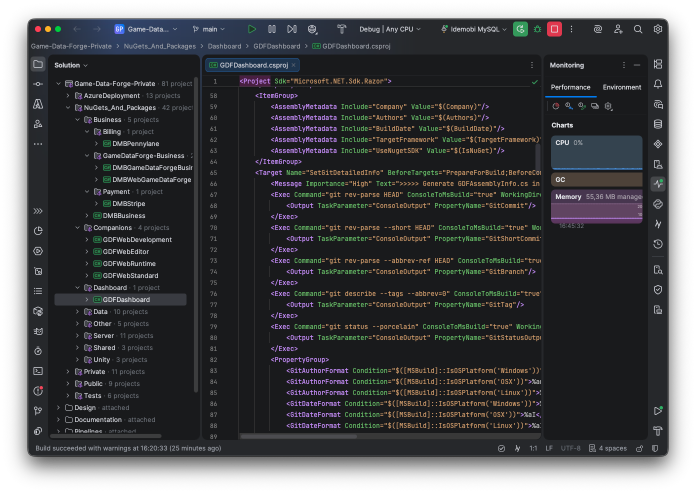
Task: Expand hidden tool windows double-chevron icon
Action: tap(38, 211)
